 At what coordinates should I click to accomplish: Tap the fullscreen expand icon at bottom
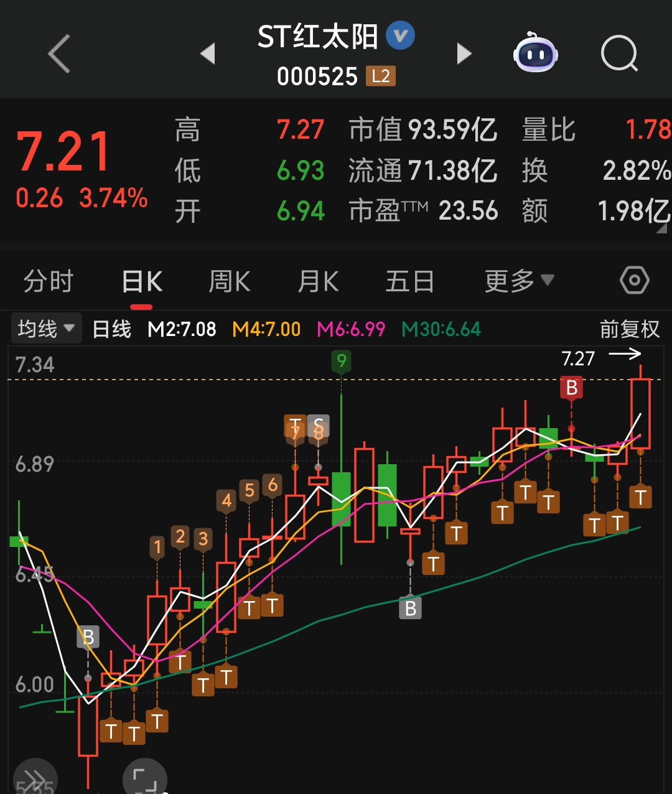pyautogui.click(x=145, y=778)
